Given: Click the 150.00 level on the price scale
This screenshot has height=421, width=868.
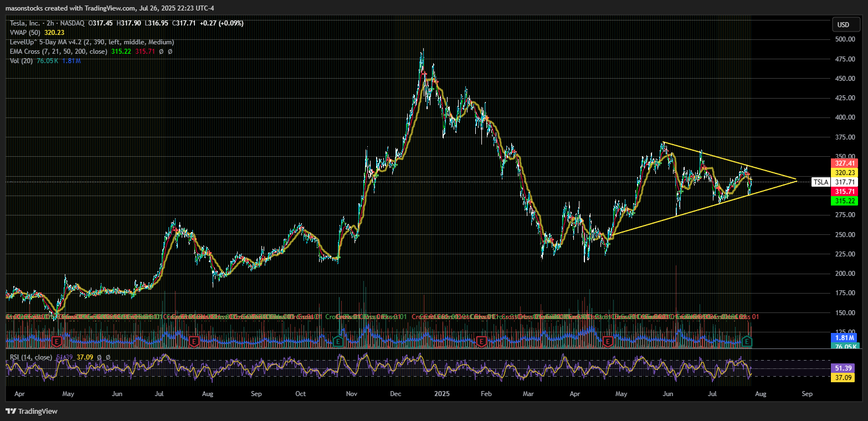Looking at the screenshot, I should [845, 312].
